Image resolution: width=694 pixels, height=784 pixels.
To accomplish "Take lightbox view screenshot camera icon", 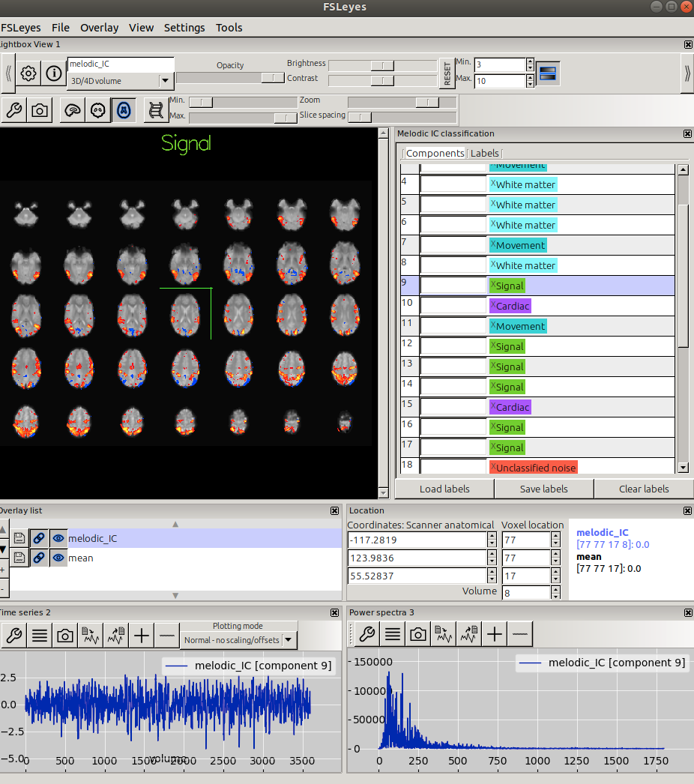I will tap(40, 110).
